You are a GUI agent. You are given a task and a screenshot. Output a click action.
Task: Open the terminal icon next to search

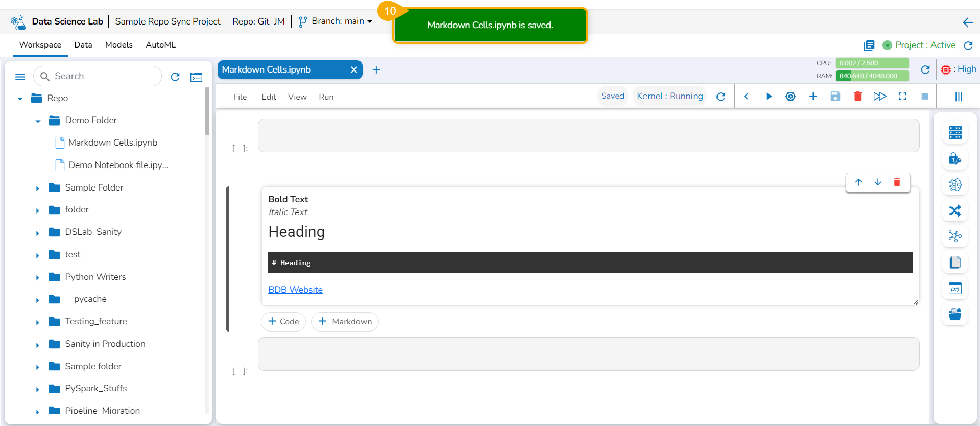point(196,77)
